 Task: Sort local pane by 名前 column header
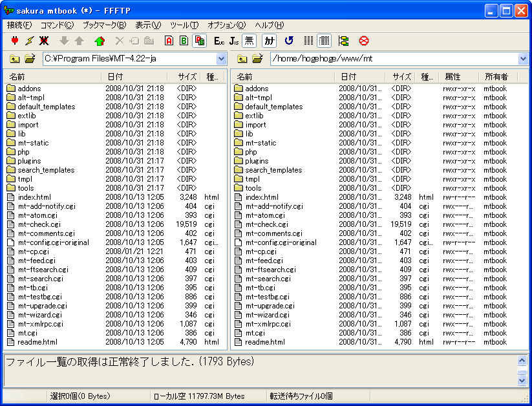tap(52, 77)
